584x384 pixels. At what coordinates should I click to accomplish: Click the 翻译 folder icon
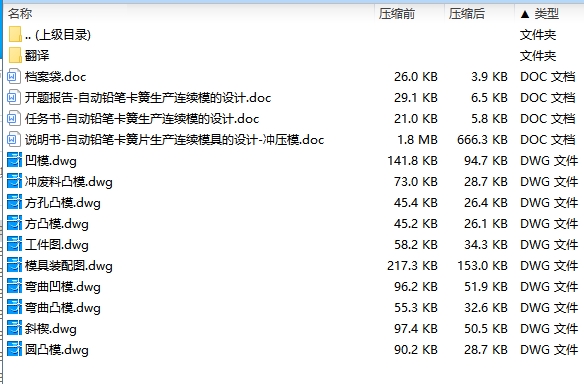[15, 55]
